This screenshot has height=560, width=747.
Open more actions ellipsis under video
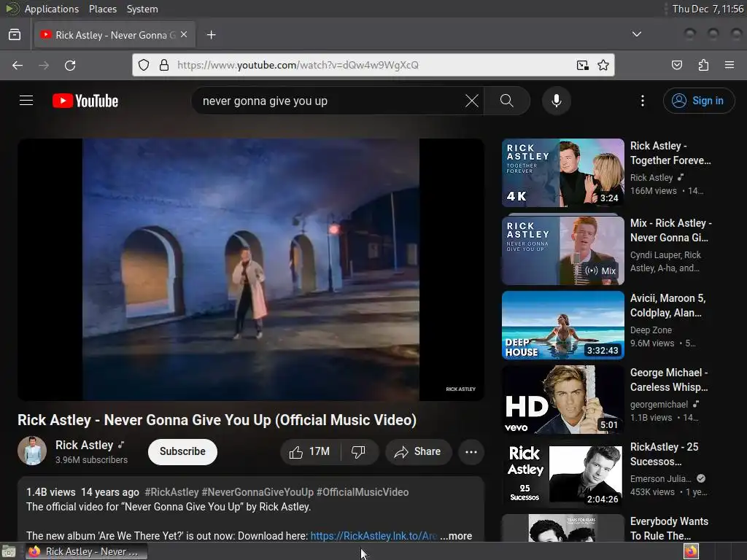click(x=471, y=451)
